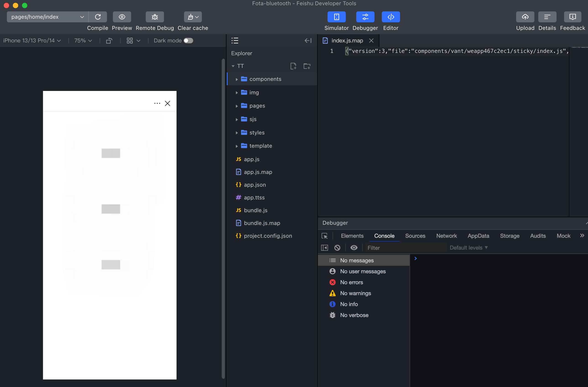This screenshot has width=588, height=387.
Task: Click the Clear cache icon
Action: point(192,17)
